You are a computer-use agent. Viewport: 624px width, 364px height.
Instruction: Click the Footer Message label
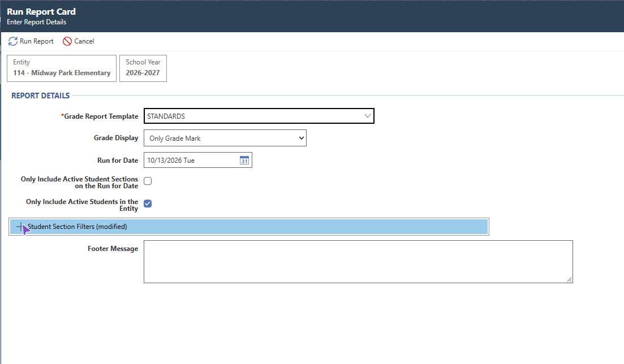[113, 249]
